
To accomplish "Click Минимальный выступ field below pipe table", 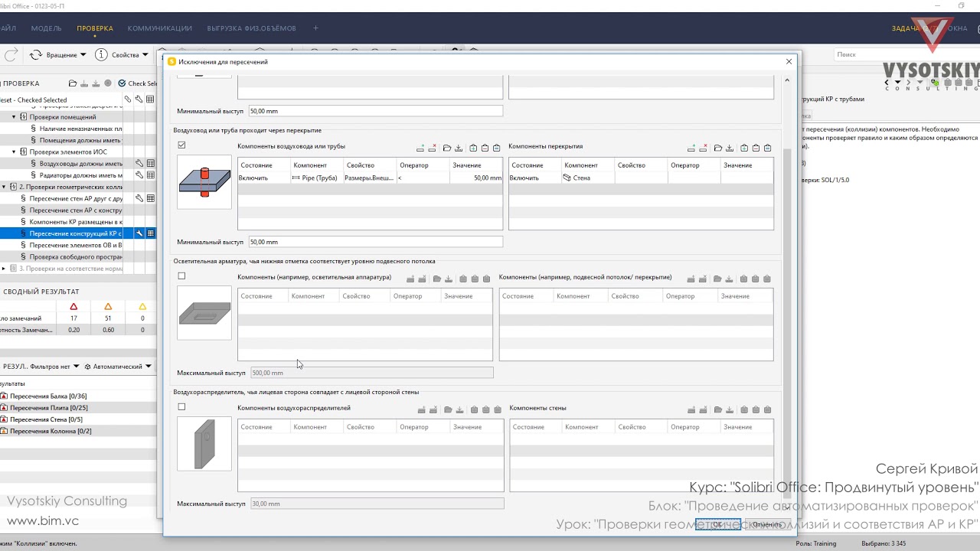I will coord(375,242).
